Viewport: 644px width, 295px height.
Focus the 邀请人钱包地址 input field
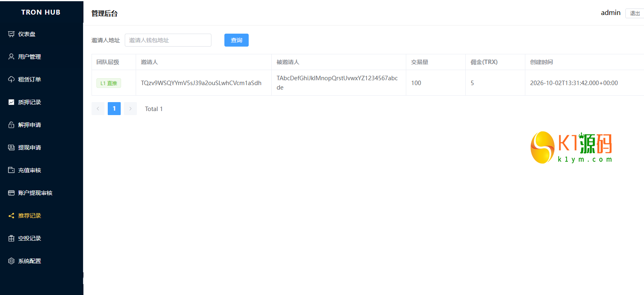click(x=168, y=40)
